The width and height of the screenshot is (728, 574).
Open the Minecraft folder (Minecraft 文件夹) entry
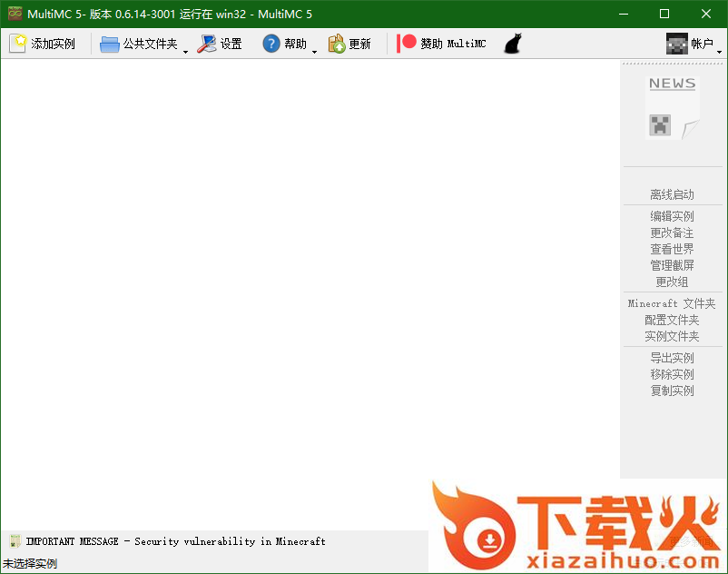(672, 303)
